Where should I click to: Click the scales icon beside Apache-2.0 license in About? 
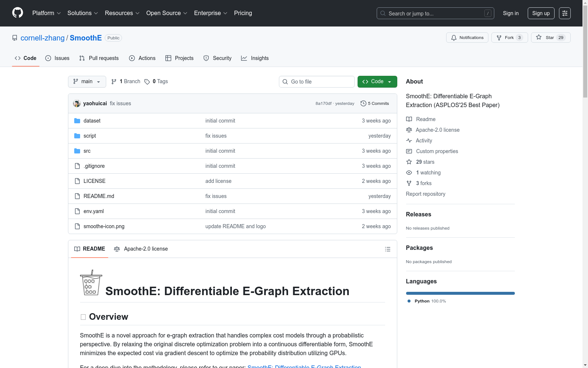tap(409, 130)
